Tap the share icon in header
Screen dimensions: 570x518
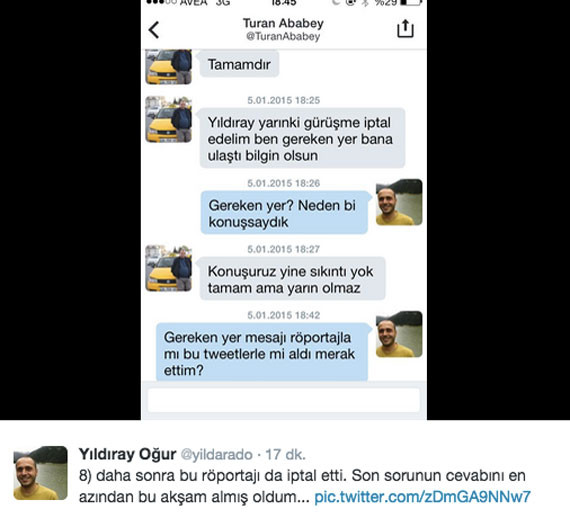pos(405,29)
